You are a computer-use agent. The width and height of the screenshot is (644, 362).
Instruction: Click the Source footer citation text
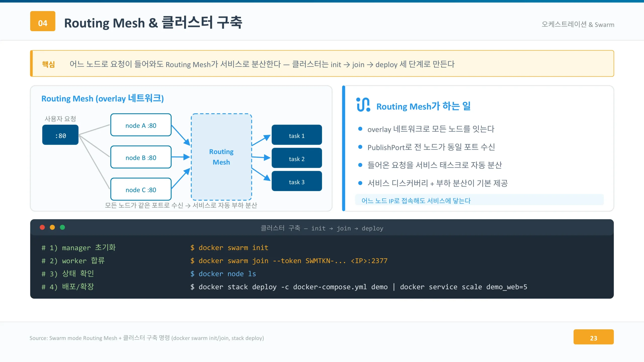(147, 338)
